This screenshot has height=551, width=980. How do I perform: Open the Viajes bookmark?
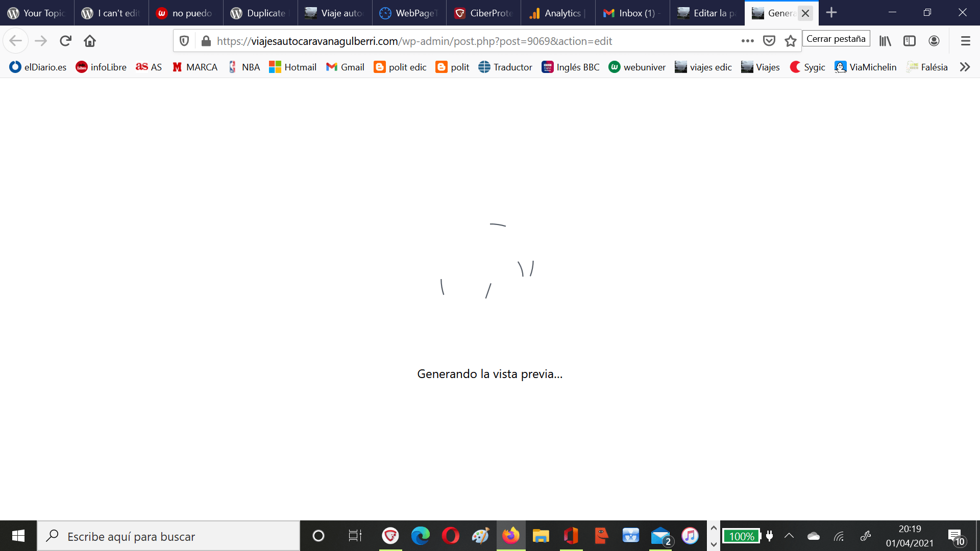[760, 67]
